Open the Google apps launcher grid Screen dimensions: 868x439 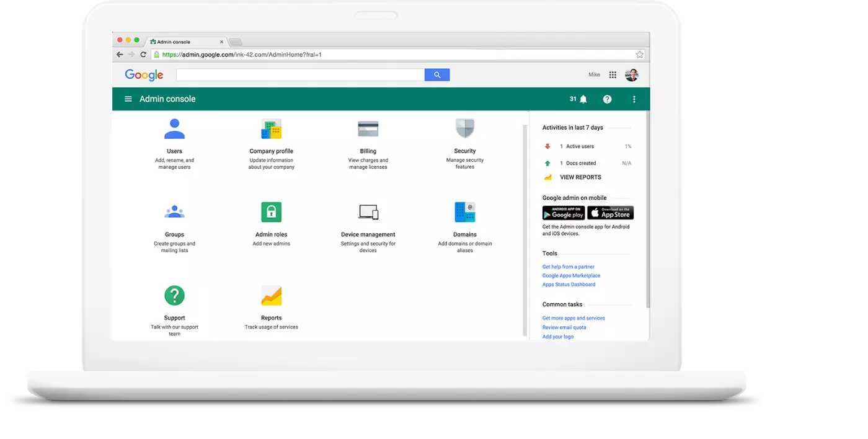(613, 74)
